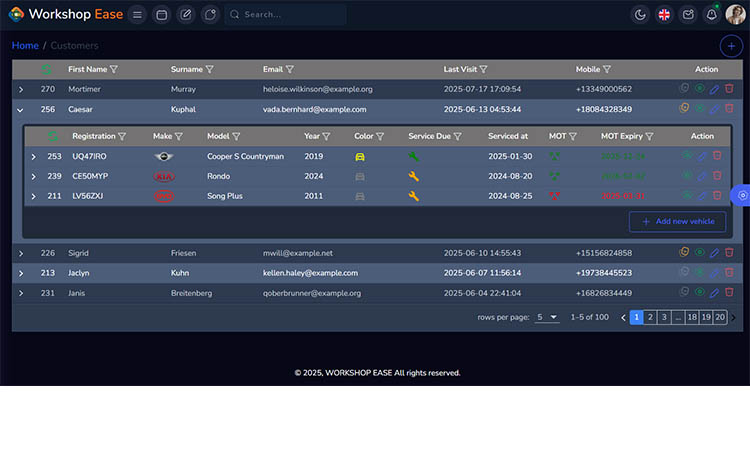This screenshot has height=468, width=750.
Task: Expand the Mortimer Murray row
Action: coord(21,89)
